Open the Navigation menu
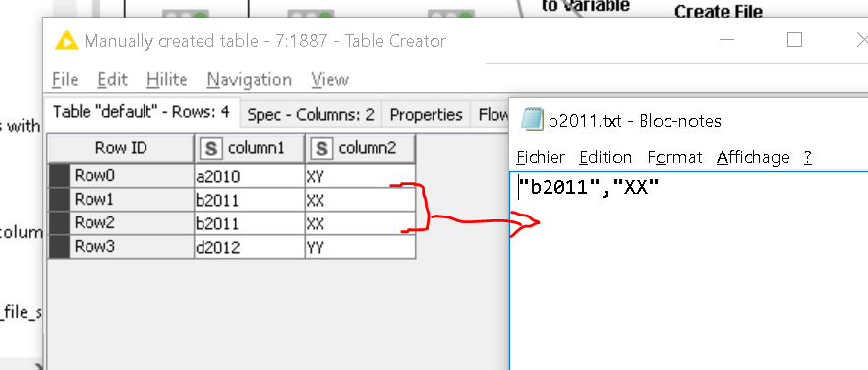This screenshot has height=370, width=868. tap(249, 79)
